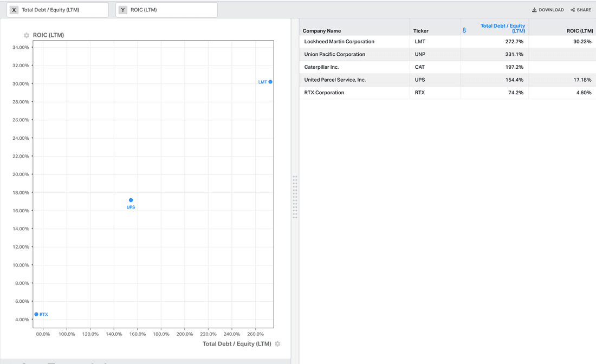This screenshot has height=364, width=596.
Task: Click the 4.60% ROIC value
Action: (584, 92)
